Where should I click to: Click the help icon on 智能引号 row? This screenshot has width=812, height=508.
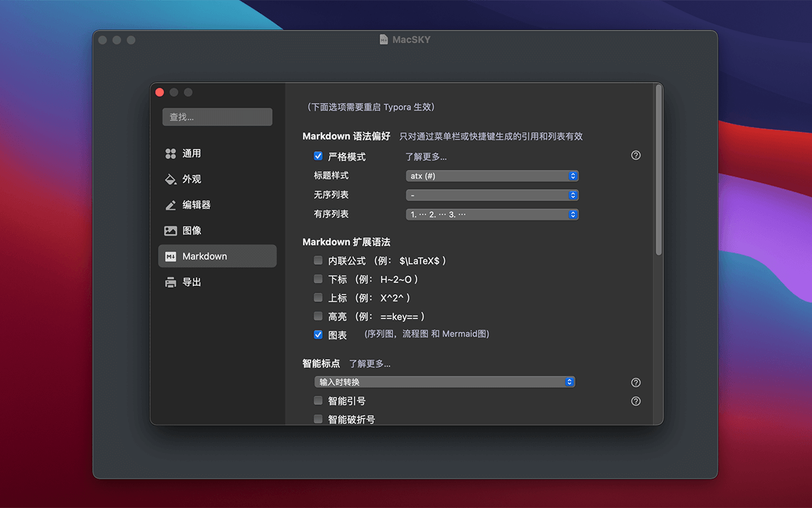click(635, 401)
